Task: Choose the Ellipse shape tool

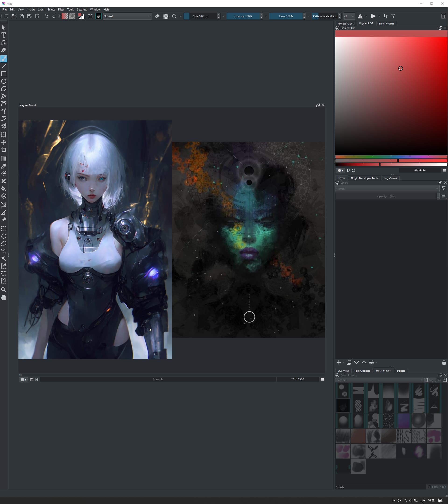Action: [4, 81]
